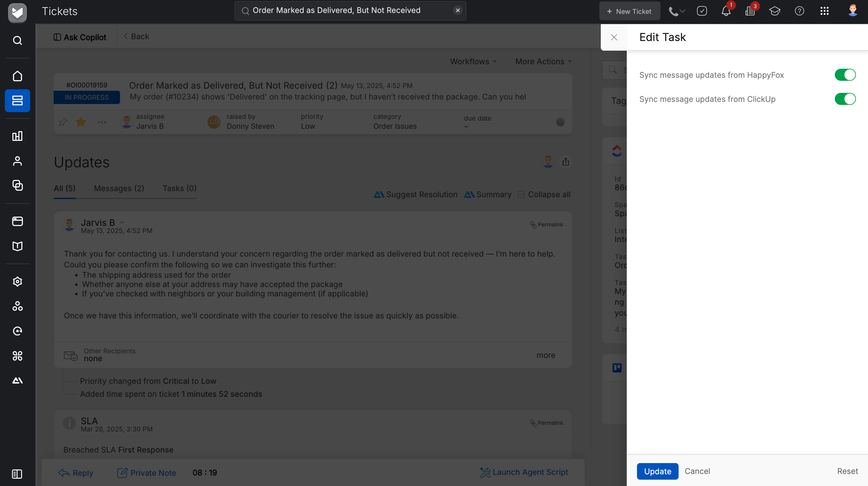Click the help question mark icon
Screen dimensions: 868x486
click(x=799, y=11)
